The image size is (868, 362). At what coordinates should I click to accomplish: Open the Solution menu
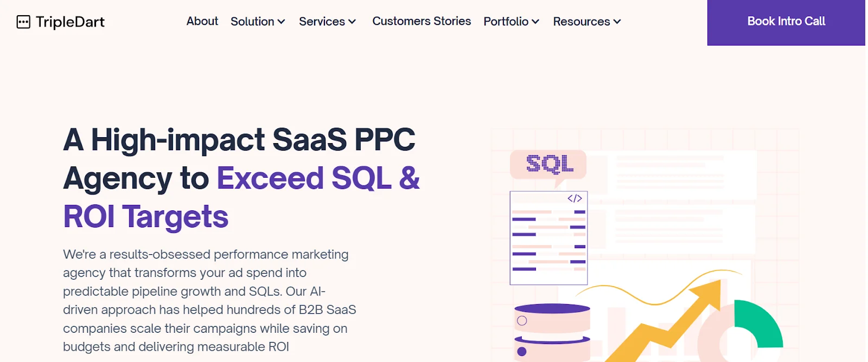tap(252, 22)
